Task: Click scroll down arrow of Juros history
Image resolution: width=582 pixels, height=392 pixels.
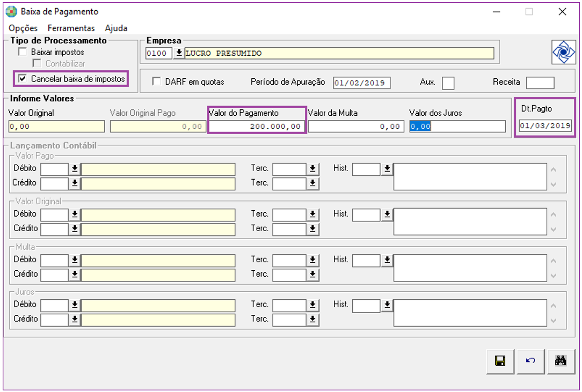Action: pyautogui.click(x=554, y=320)
